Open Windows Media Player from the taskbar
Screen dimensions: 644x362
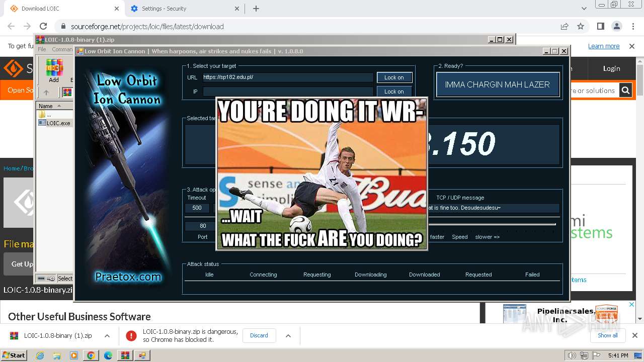(74, 355)
